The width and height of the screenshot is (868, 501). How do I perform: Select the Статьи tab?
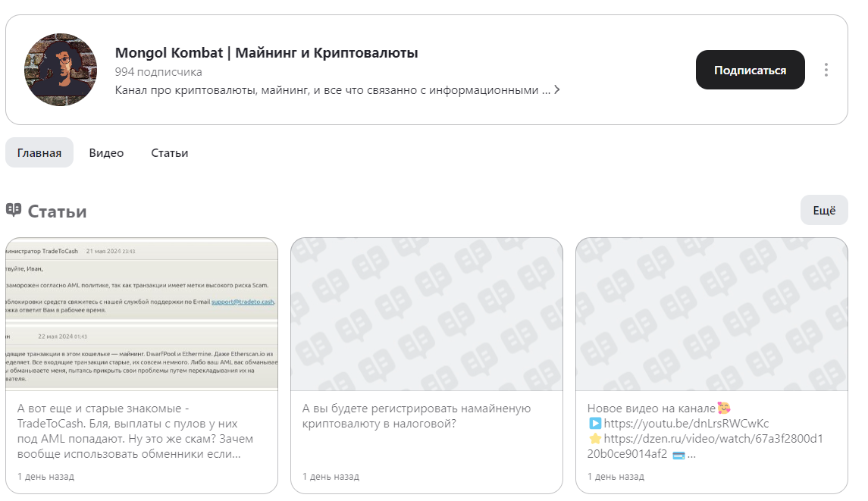(x=170, y=152)
